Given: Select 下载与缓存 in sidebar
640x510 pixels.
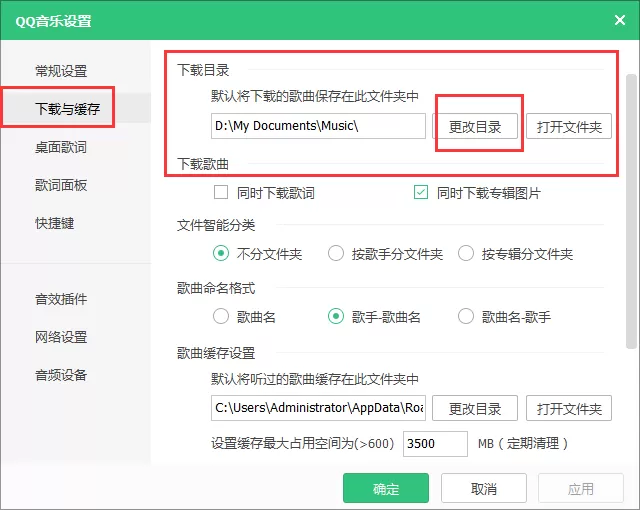Looking at the screenshot, I should [68, 109].
